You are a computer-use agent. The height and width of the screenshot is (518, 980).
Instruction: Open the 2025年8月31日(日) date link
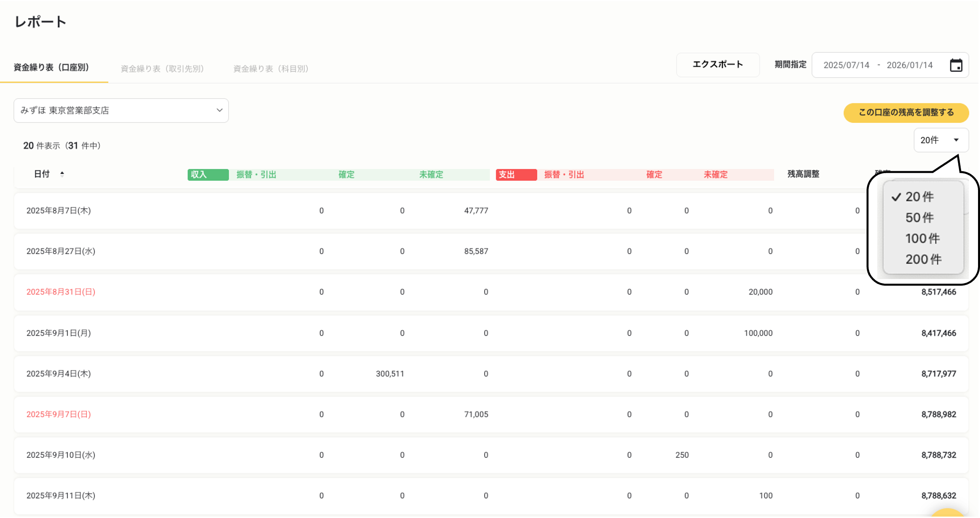pyautogui.click(x=60, y=291)
